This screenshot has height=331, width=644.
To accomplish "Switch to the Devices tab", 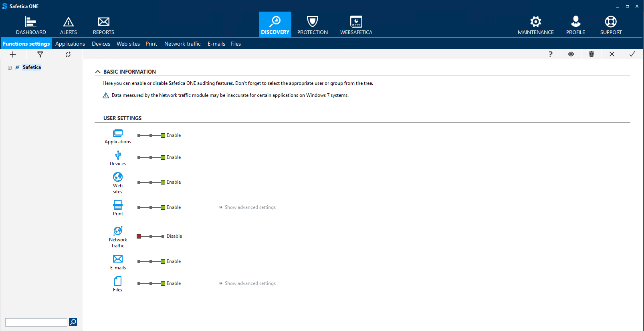I will [x=101, y=44].
